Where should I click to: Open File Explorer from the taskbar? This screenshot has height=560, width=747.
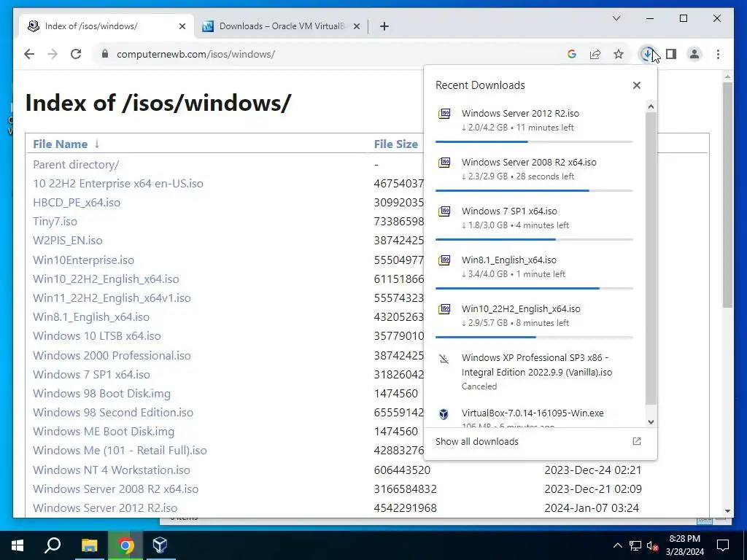click(89, 545)
